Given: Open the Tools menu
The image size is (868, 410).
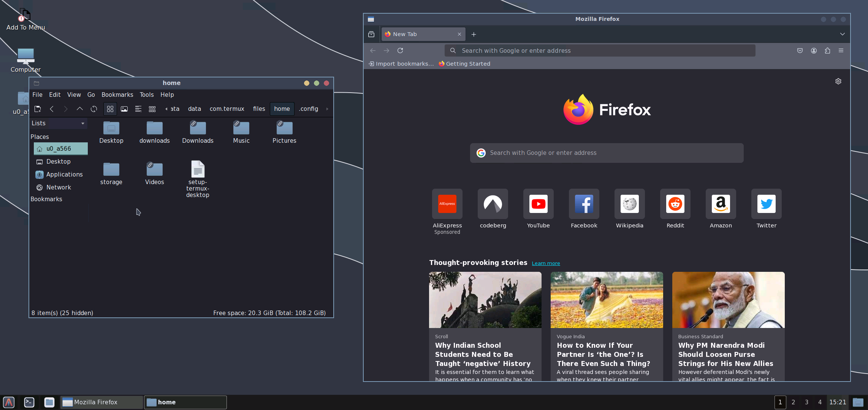Looking at the screenshot, I should click(x=146, y=95).
